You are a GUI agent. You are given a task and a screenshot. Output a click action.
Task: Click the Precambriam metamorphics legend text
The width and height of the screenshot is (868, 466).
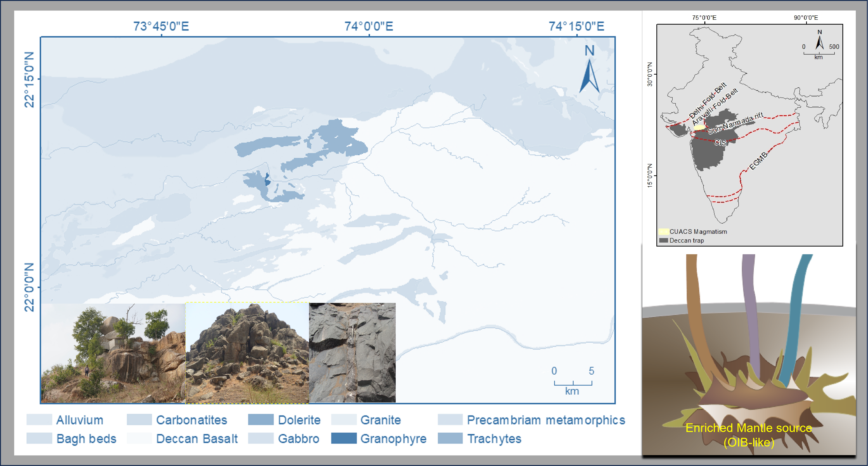click(x=546, y=420)
